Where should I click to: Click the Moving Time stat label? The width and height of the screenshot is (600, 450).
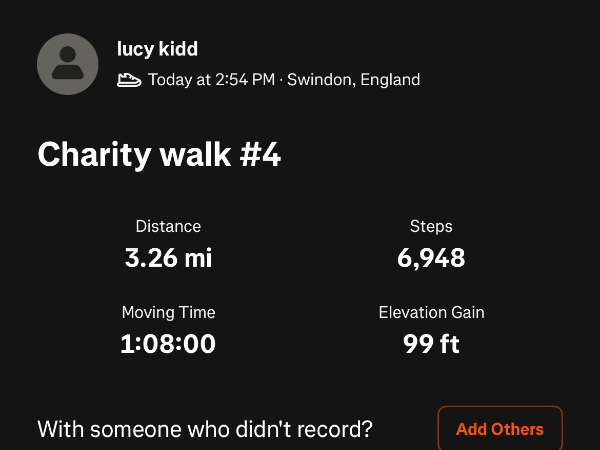(x=168, y=313)
